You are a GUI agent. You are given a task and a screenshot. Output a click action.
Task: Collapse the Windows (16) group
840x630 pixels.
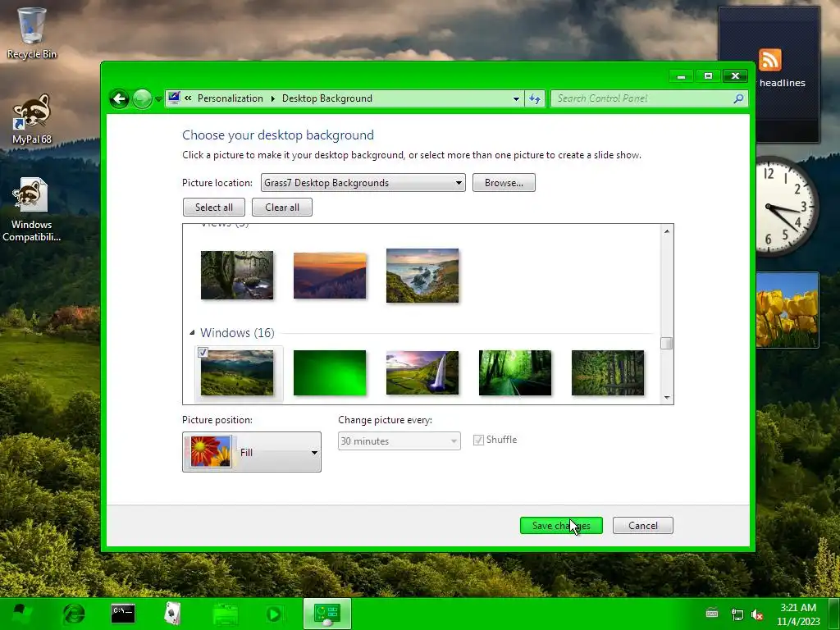point(192,333)
